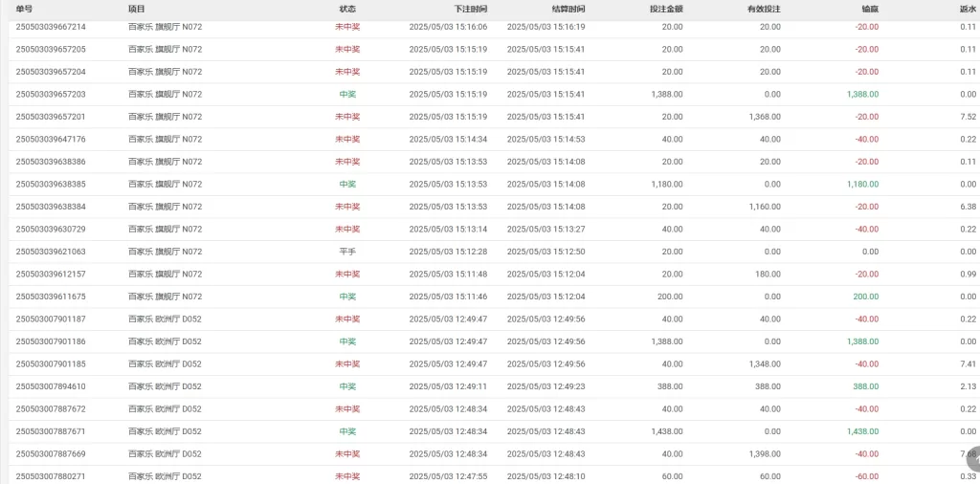Image resolution: width=980 pixels, height=484 pixels.
Task: Click the 状态 column header
Action: (347, 9)
